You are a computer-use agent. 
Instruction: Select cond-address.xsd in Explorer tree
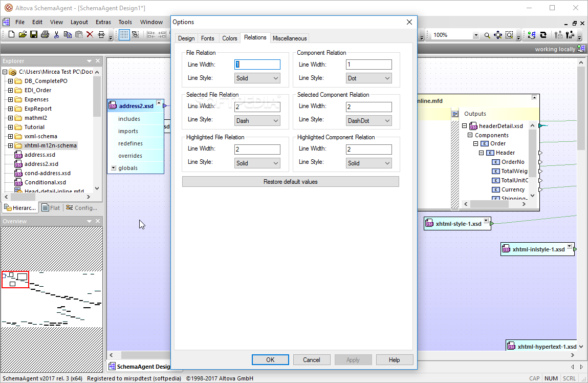47,173
